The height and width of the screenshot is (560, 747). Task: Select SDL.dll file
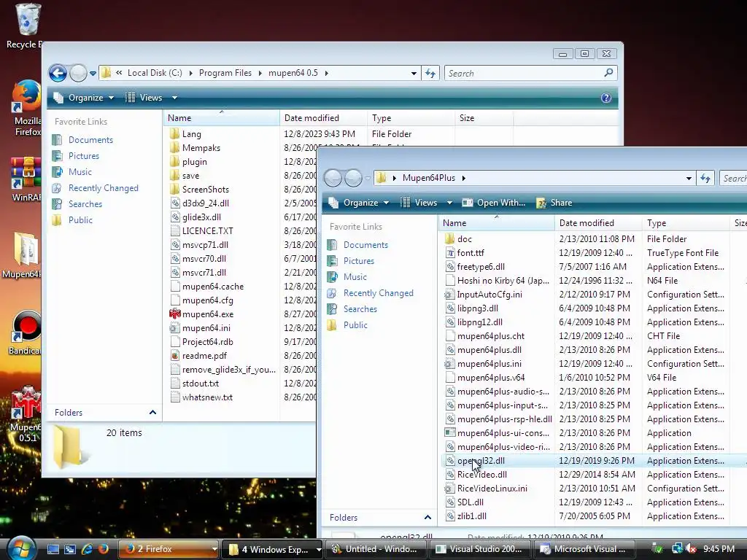click(470, 502)
